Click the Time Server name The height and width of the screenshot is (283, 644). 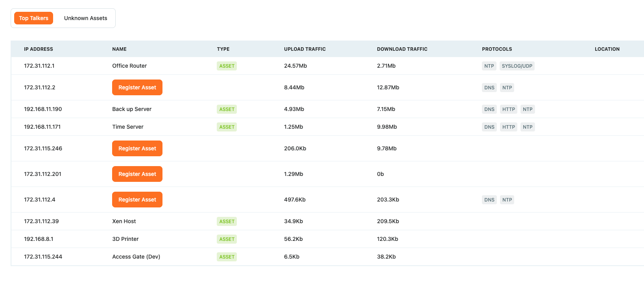point(128,127)
